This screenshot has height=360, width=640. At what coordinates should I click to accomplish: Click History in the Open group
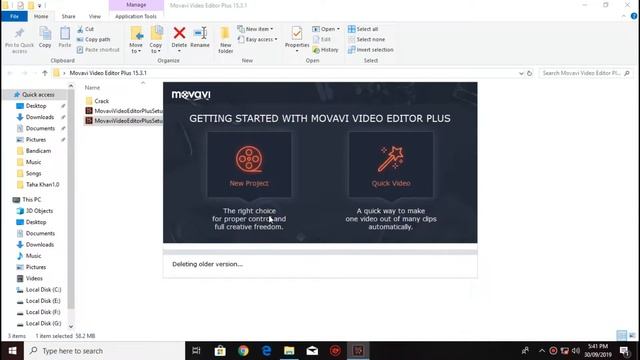point(325,50)
